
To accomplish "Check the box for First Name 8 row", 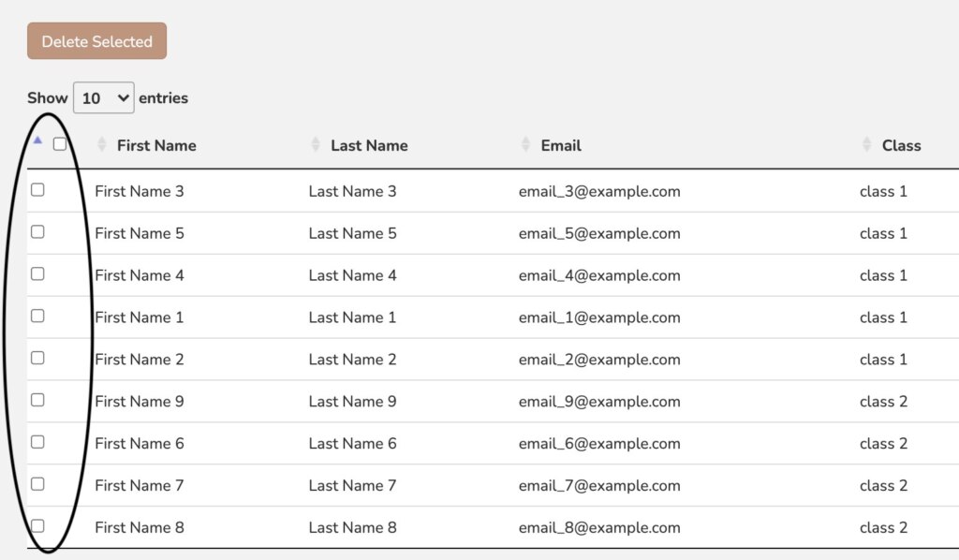I will tap(37, 525).
